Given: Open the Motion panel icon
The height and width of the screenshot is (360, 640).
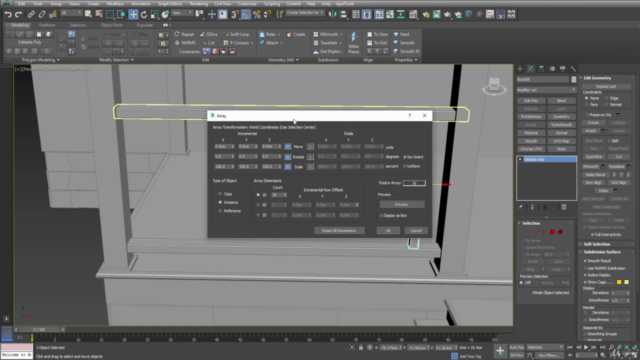Looking at the screenshot, I should coord(552,69).
